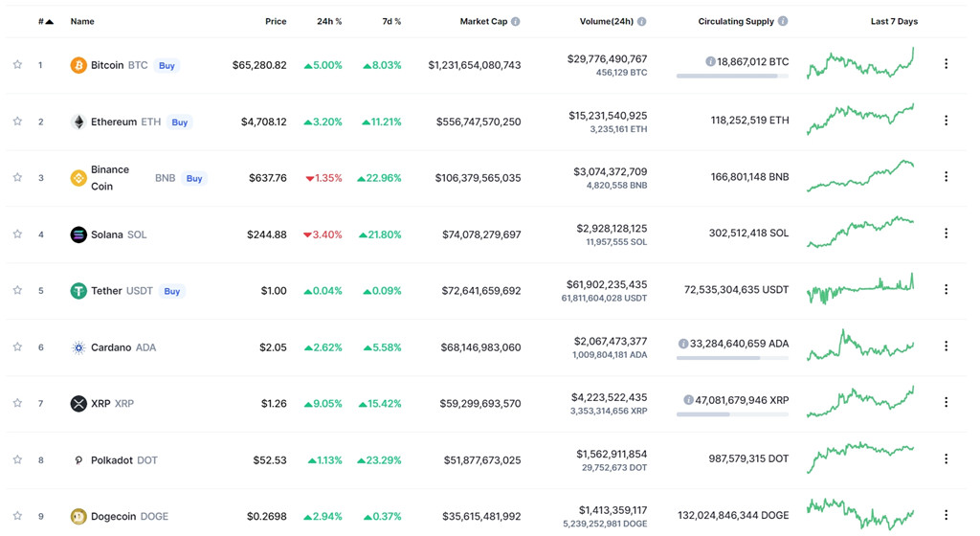Click the Ethereum logo icon
The height and width of the screenshot is (536, 980).
click(x=78, y=122)
